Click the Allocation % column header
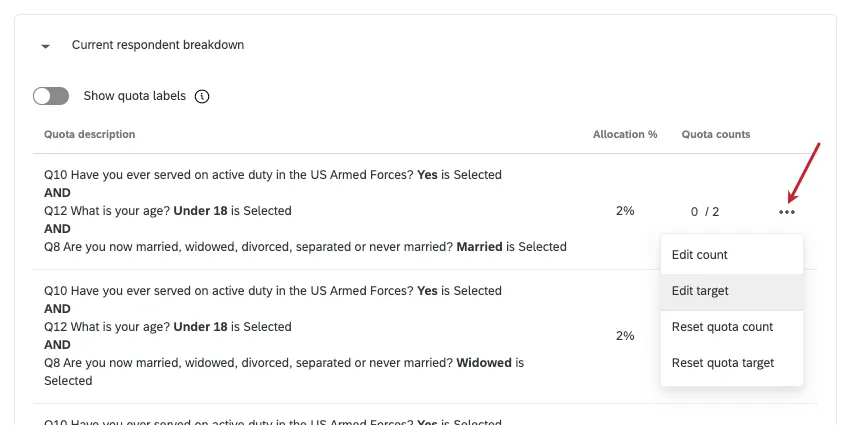Viewport: 850px width, 425px height. 625,134
